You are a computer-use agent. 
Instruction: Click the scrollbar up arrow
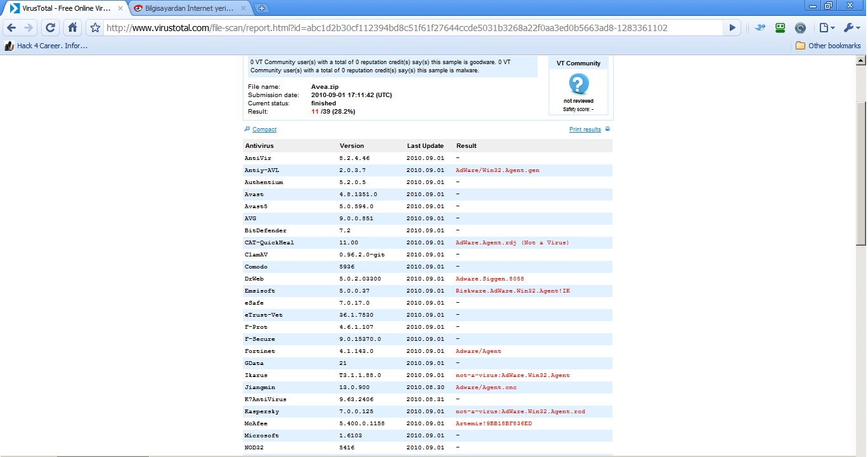(x=861, y=61)
